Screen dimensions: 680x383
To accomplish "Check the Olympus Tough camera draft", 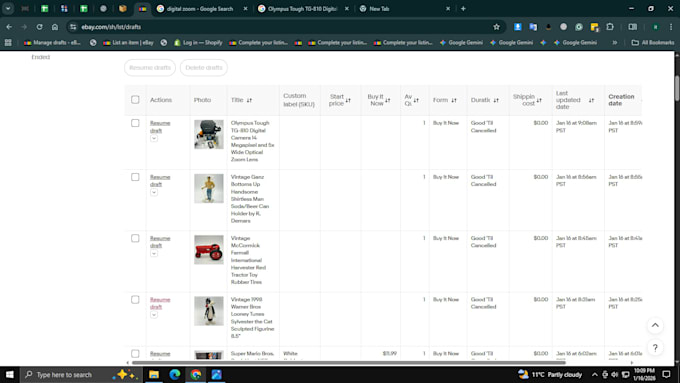I will pyautogui.click(x=135, y=123).
